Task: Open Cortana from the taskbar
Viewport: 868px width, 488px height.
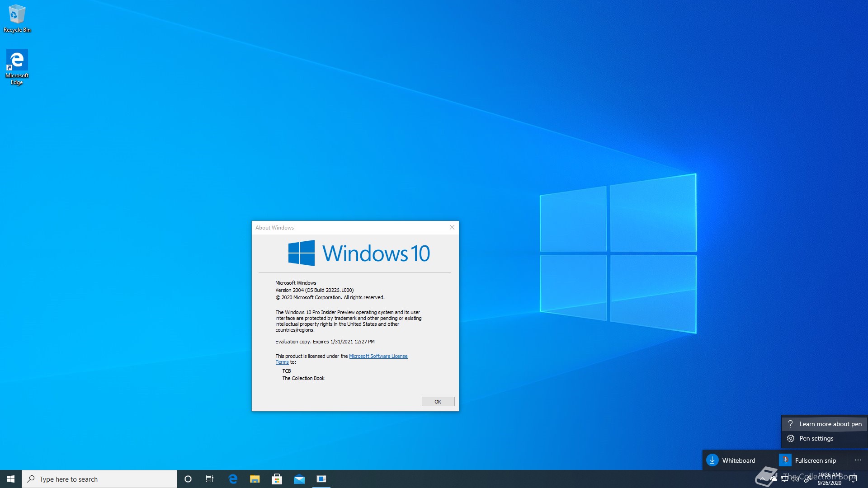Action: [x=188, y=479]
